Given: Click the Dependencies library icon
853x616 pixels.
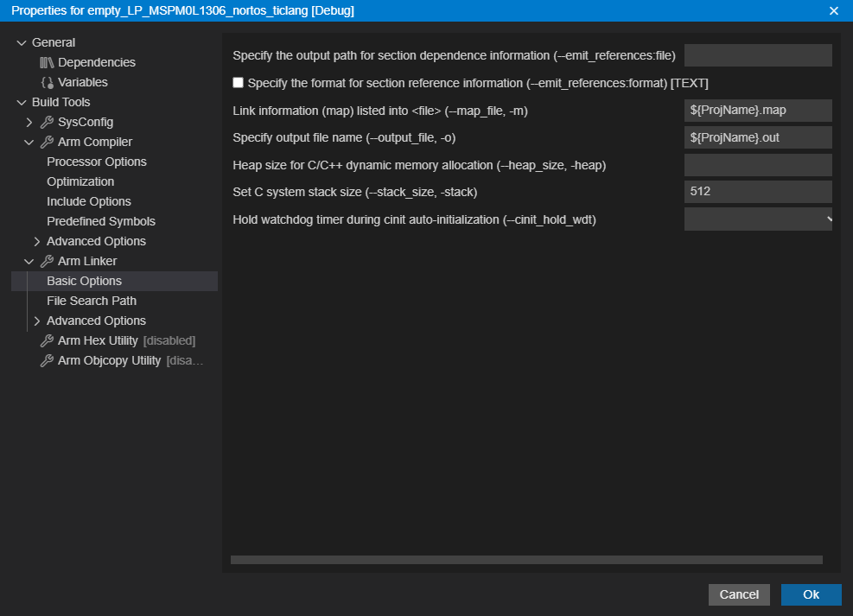Looking at the screenshot, I should click(x=47, y=62).
